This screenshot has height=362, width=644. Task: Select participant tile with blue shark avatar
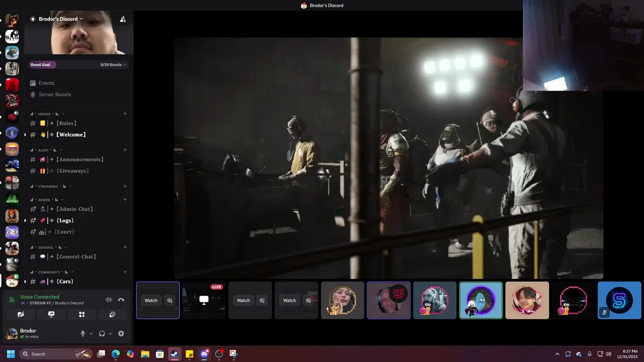point(481,300)
